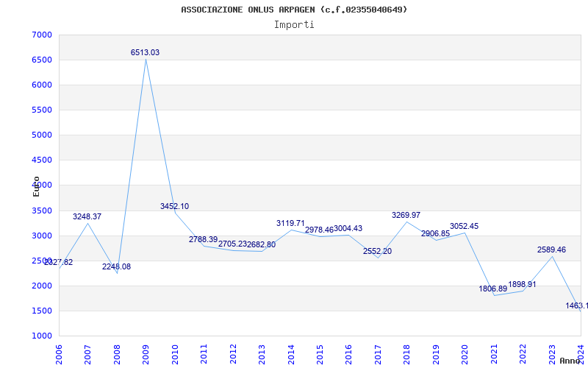The width and height of the screenshot is (588, 368).
Task: Click the Anno x-axis title
Action: (570, 361)
